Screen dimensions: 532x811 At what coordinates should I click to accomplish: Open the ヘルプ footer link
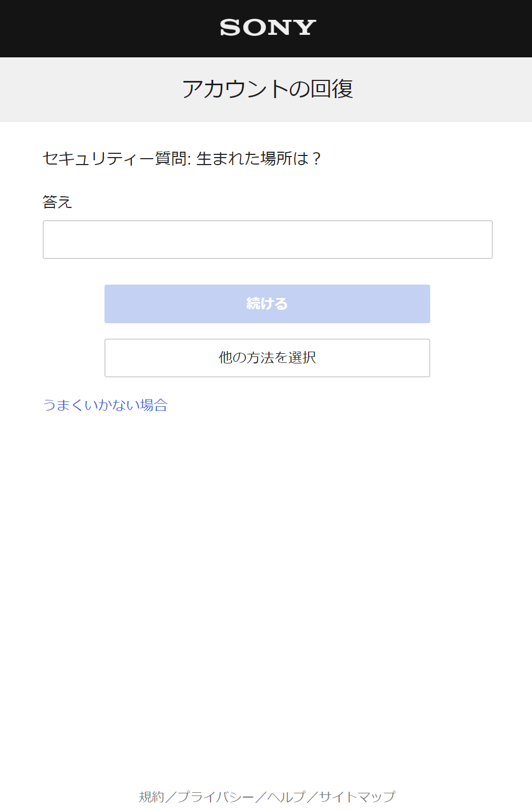(287, 797)
